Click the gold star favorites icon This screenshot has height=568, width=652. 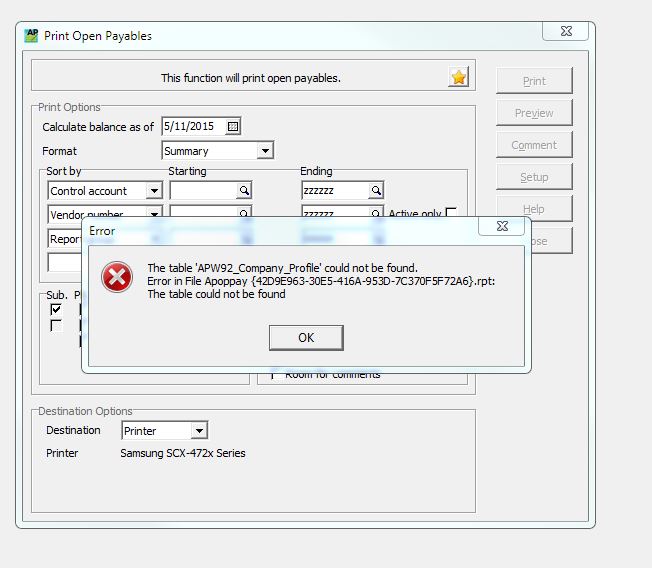pyautogui.click(x=458, y=77)
